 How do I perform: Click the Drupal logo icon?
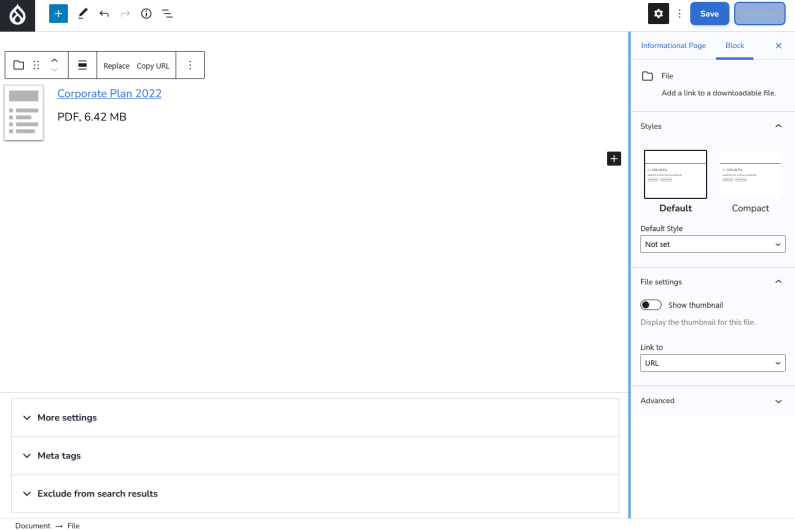[x=17, y=15]
